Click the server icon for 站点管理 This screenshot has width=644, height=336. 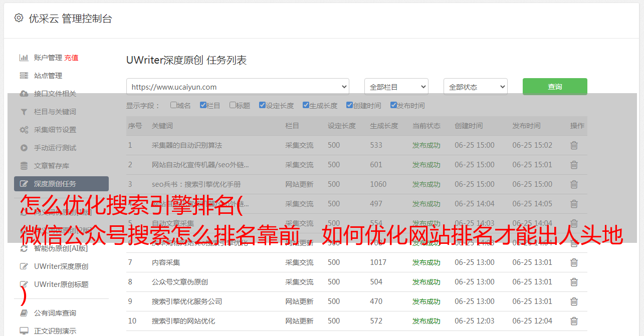click(24, 76)
